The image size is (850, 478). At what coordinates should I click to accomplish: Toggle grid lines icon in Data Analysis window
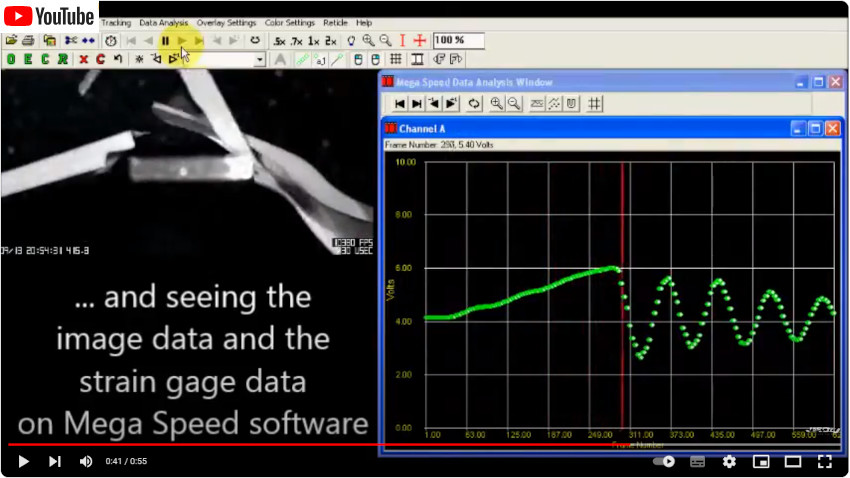(595, 104)
